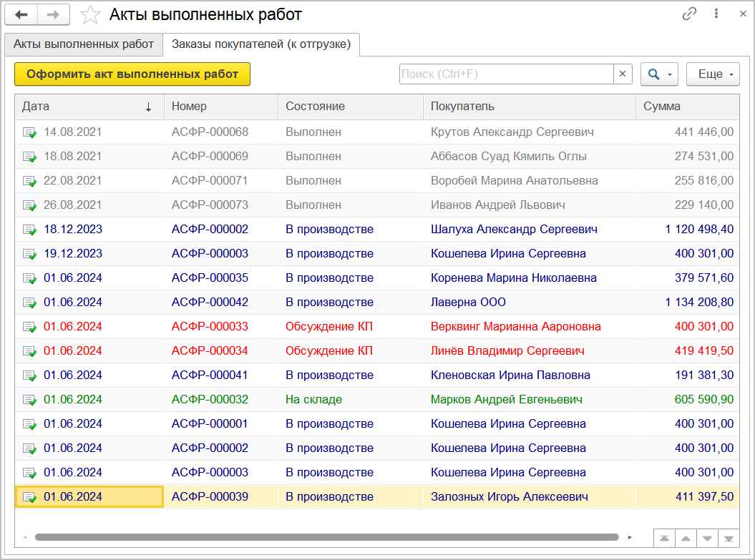Clear the search field with X

(623, 74)
